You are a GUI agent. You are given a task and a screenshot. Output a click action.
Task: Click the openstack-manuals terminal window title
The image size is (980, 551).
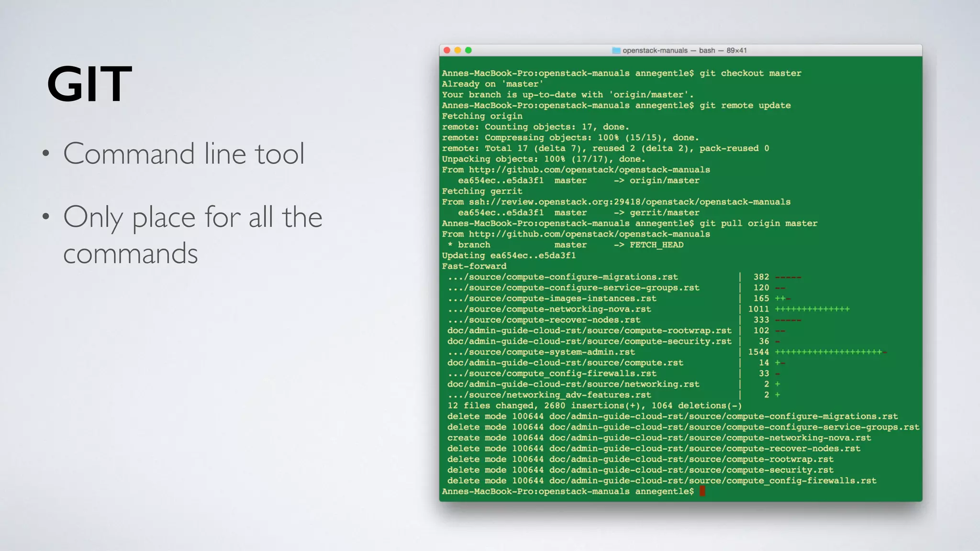coord(684,51)
